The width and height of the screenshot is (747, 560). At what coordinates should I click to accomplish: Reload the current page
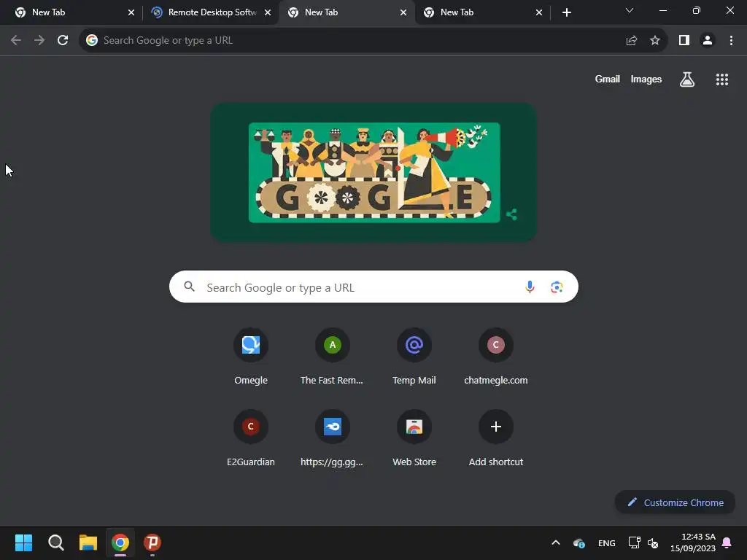pos(63,41)
